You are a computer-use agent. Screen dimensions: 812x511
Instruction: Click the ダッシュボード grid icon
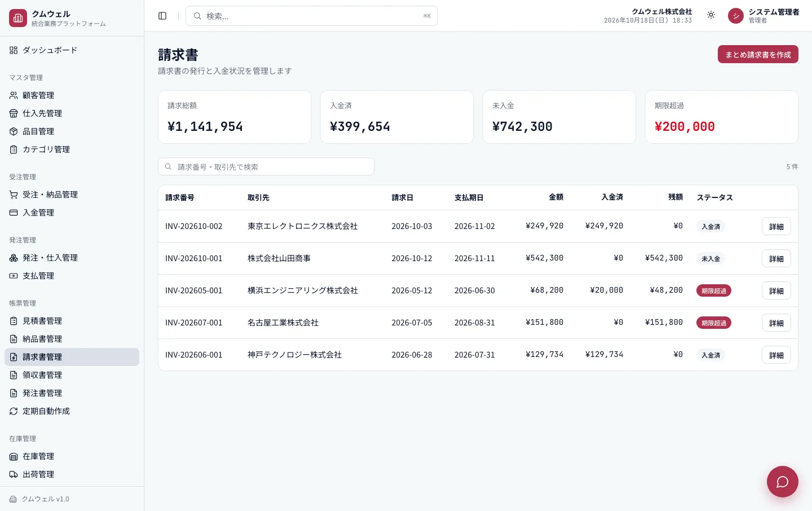tap(14, 50)
